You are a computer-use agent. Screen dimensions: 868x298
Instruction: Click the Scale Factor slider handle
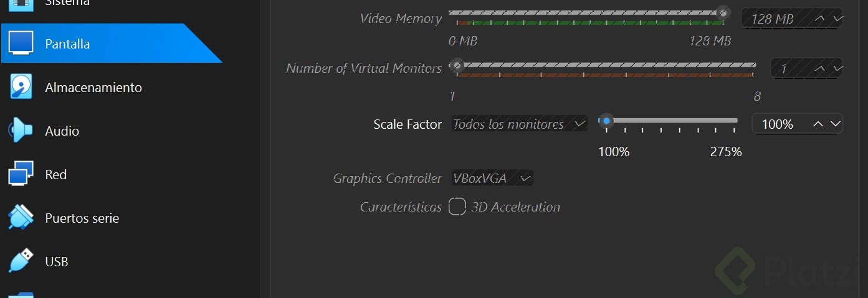[x=606, y=121]
